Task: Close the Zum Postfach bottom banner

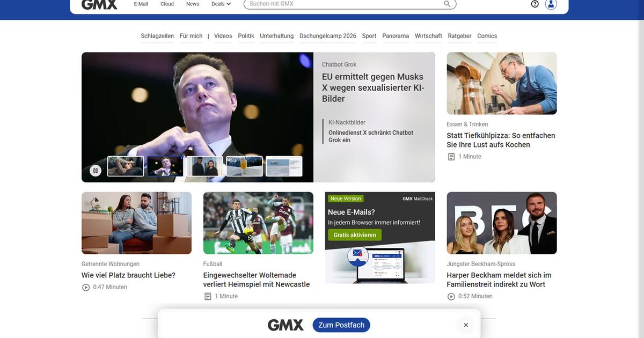Action: pos(466,325)
